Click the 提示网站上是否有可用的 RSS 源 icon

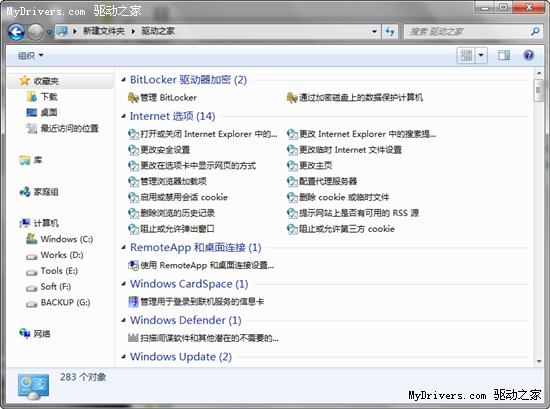point(292,213)
